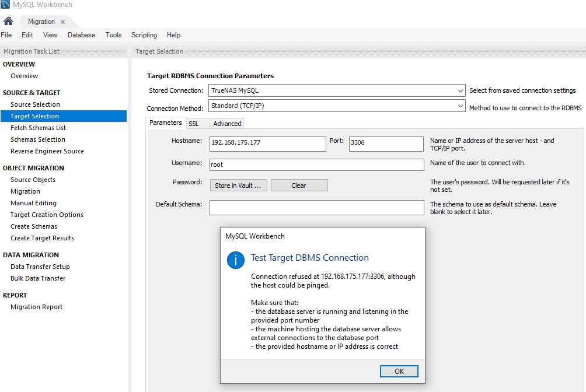Open the View menu
Viewport: 586px width, 392px height.
coord(50,35)
